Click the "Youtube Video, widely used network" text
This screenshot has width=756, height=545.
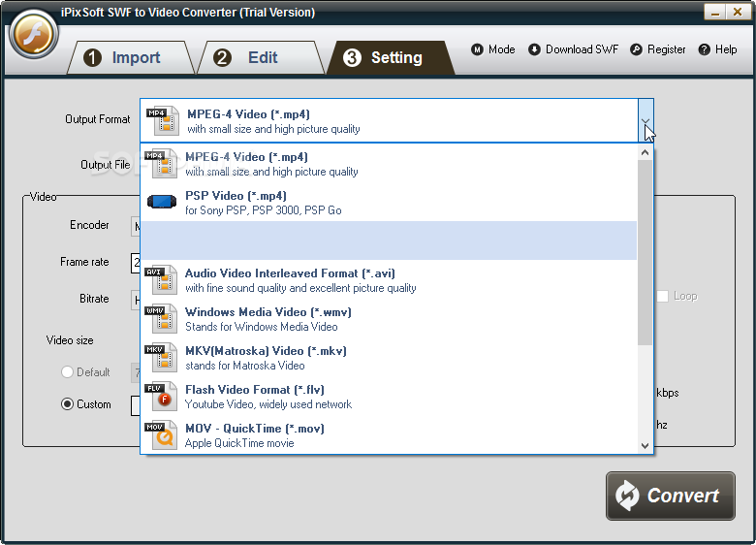click(x=268, y=404)
